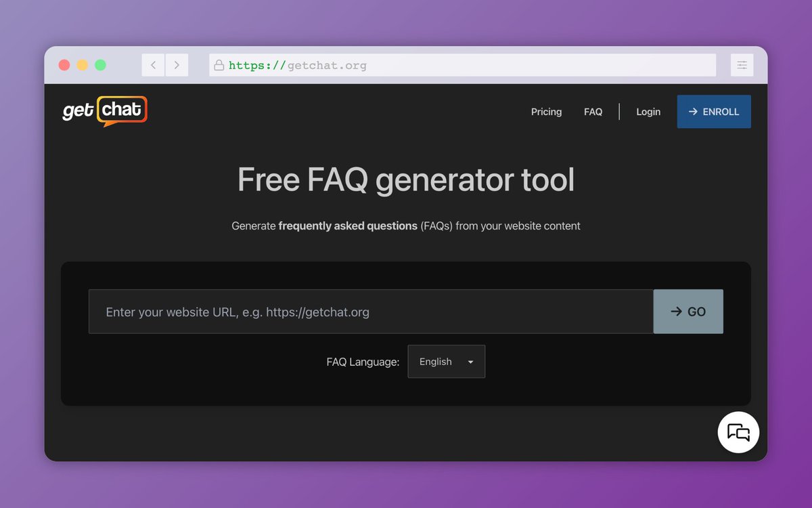Click the ENROLL button
Image resolution: width=812 pixels, height=508 pixels.
click(x=714, y=112)
